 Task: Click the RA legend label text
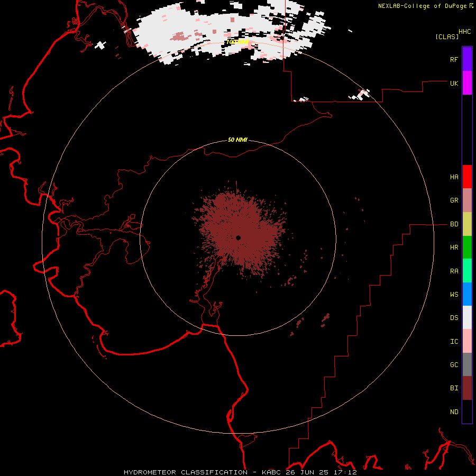(454, 271)
